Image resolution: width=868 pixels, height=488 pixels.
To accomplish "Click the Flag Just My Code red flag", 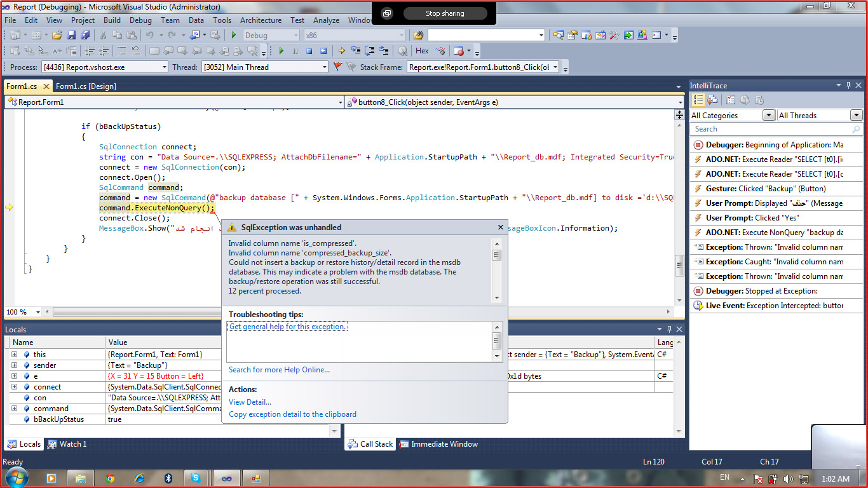I will [337, 67].
